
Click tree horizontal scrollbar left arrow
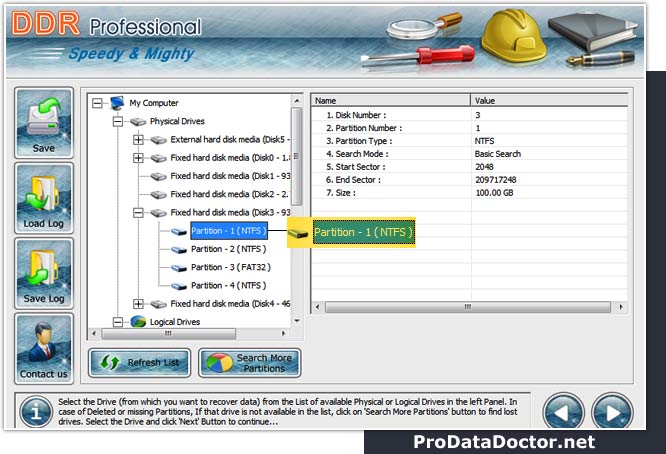[x=94, y=334]
